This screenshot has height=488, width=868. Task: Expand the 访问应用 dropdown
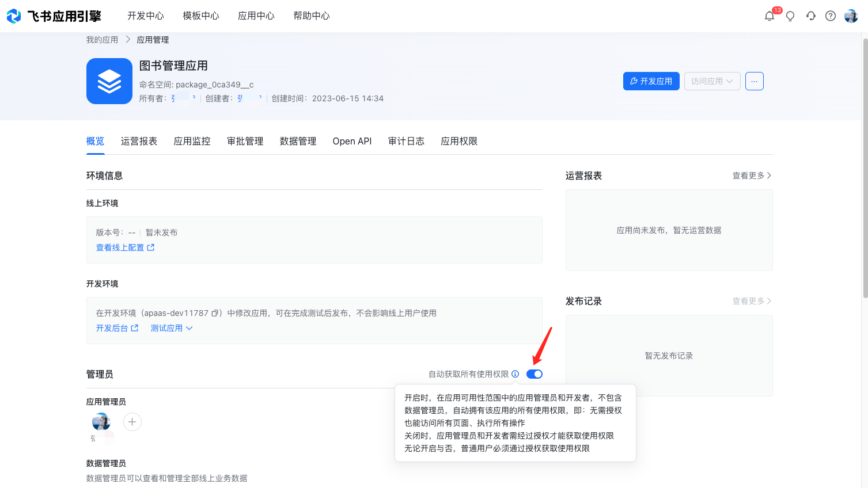click(x=712, y=81)
